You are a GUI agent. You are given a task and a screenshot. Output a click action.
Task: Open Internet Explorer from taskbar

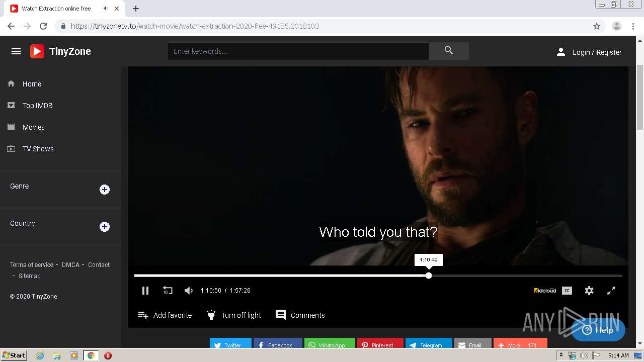pos(40,355)
